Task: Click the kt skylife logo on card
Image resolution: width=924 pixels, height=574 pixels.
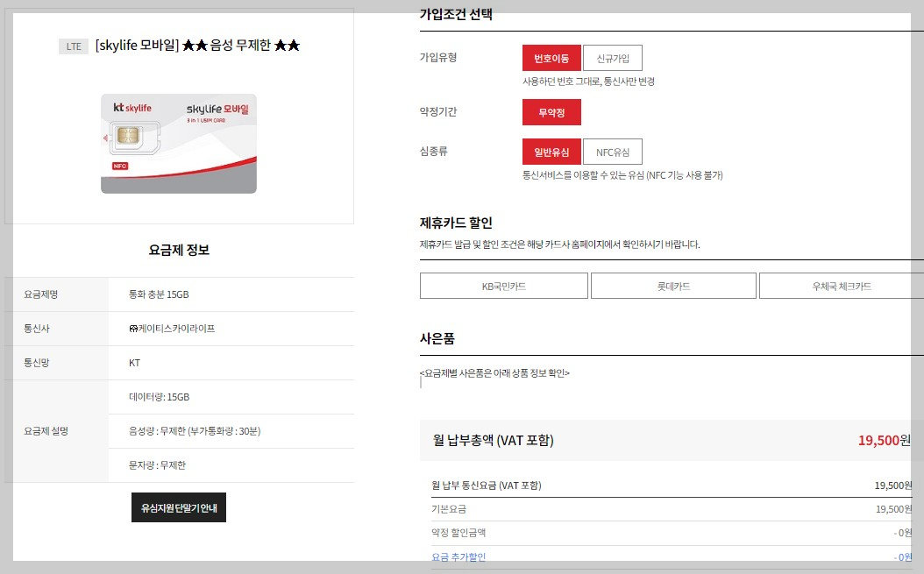Action: coord(132,107)
